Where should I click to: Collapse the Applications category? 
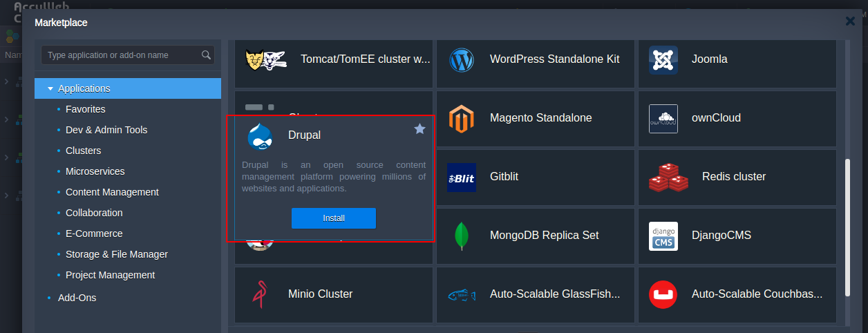click(50, 88)
